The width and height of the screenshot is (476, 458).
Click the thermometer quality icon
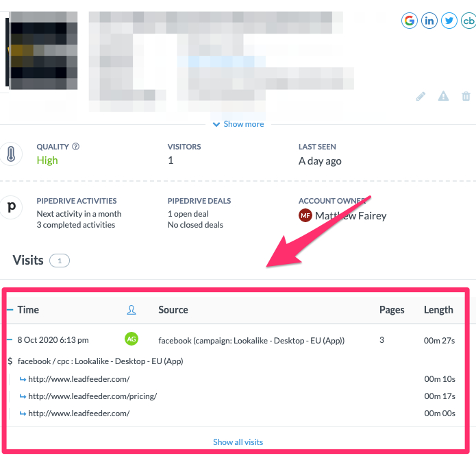pos(11,154)
